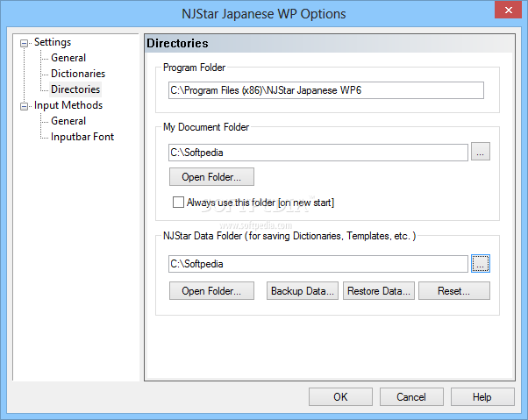
Task: Open Folder for My Document Folder
Action: coord(211,177)
